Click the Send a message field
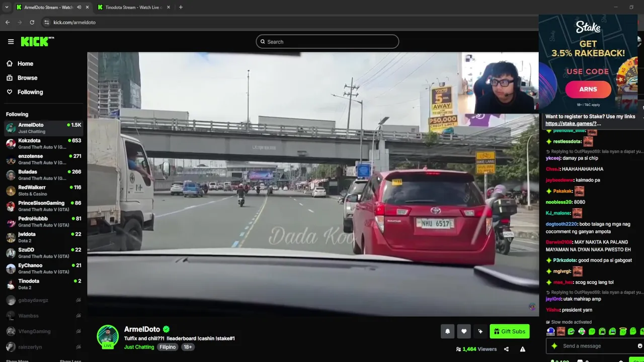The width and height of the screenshot is (644, 362). [594, 346]
